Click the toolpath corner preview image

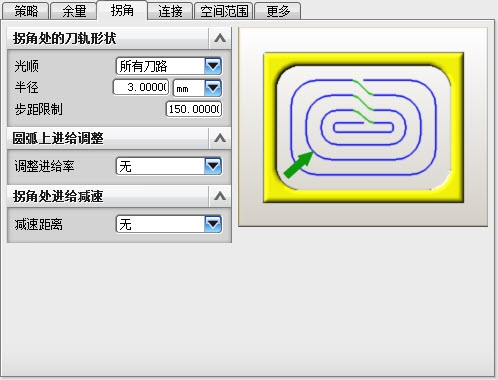click(x=363, y=127)
